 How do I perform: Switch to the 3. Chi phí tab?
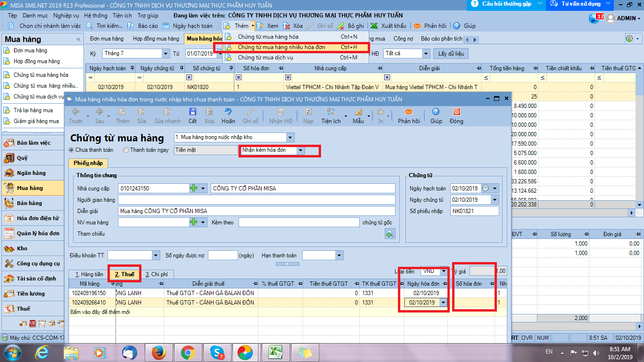click(159, 274)
